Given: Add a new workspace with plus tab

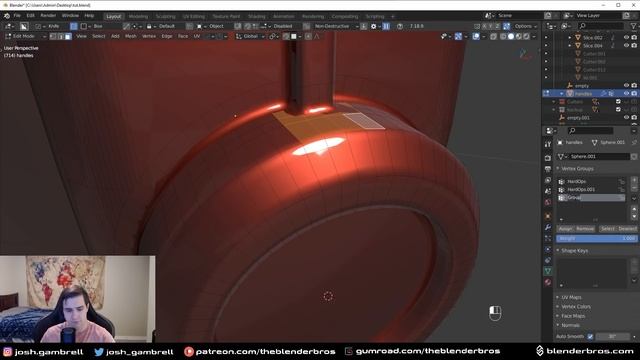Looking at the screenshot, I should pos(393,16).
